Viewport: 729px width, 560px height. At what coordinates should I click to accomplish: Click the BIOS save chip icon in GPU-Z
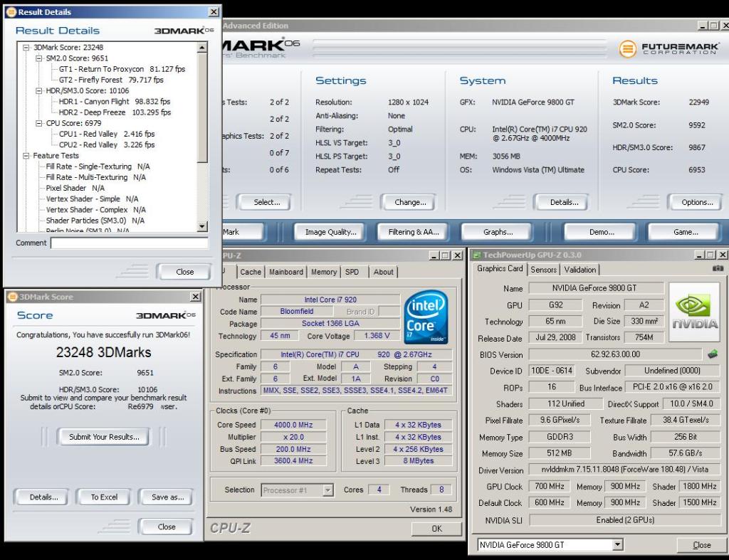point(712,354)
